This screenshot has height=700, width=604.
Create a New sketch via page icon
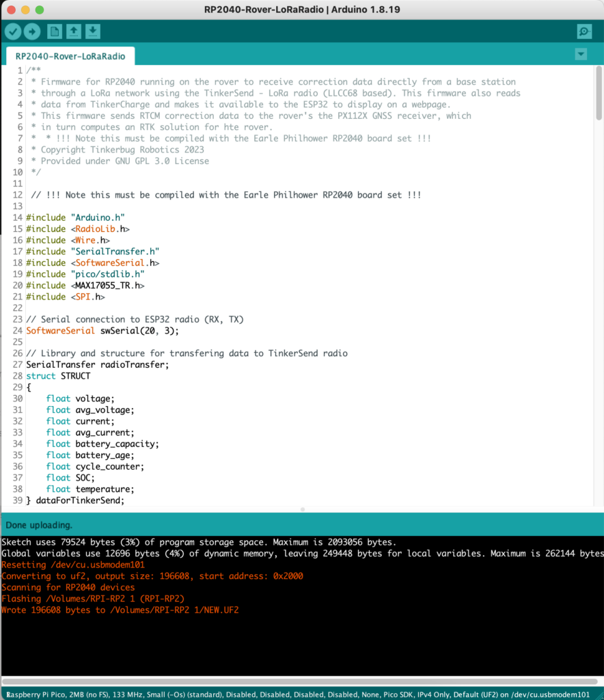pyautogui.click(x=55, y=31)
